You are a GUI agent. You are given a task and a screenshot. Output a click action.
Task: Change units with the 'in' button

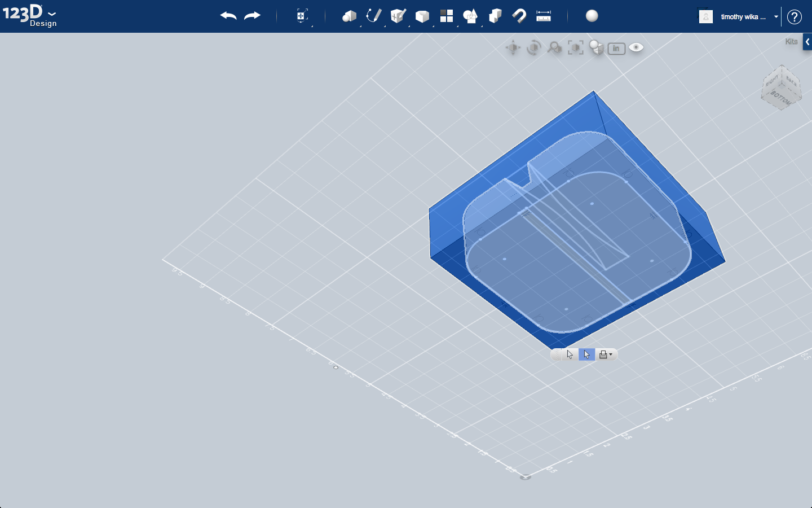[616, 49]
